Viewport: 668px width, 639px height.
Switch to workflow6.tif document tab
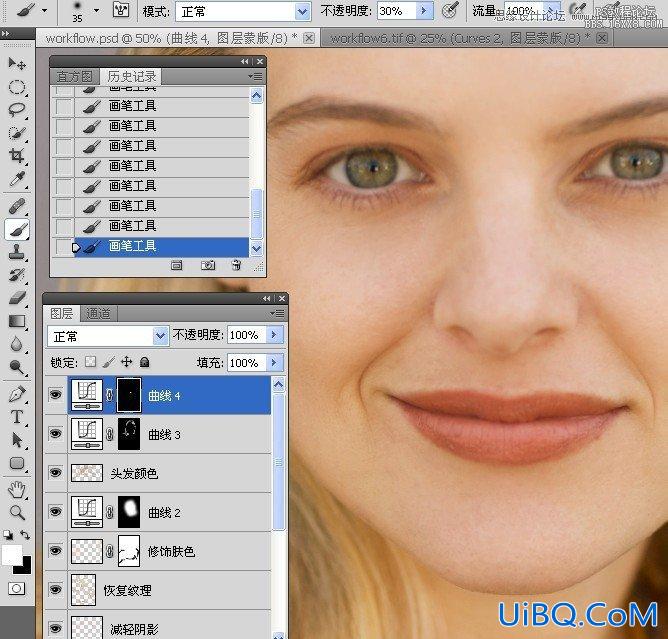tap(460, 38)
